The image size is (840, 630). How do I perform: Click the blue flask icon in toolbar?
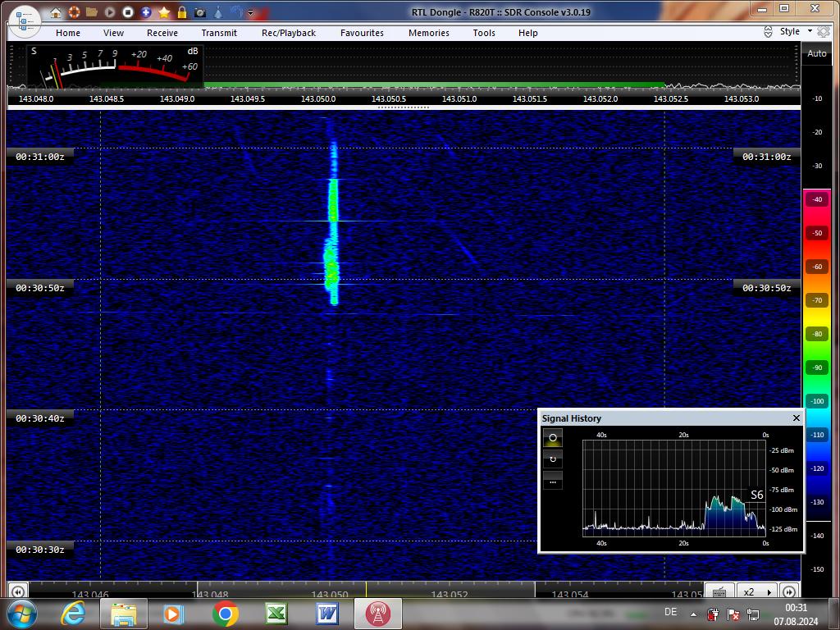click(218, 11)
